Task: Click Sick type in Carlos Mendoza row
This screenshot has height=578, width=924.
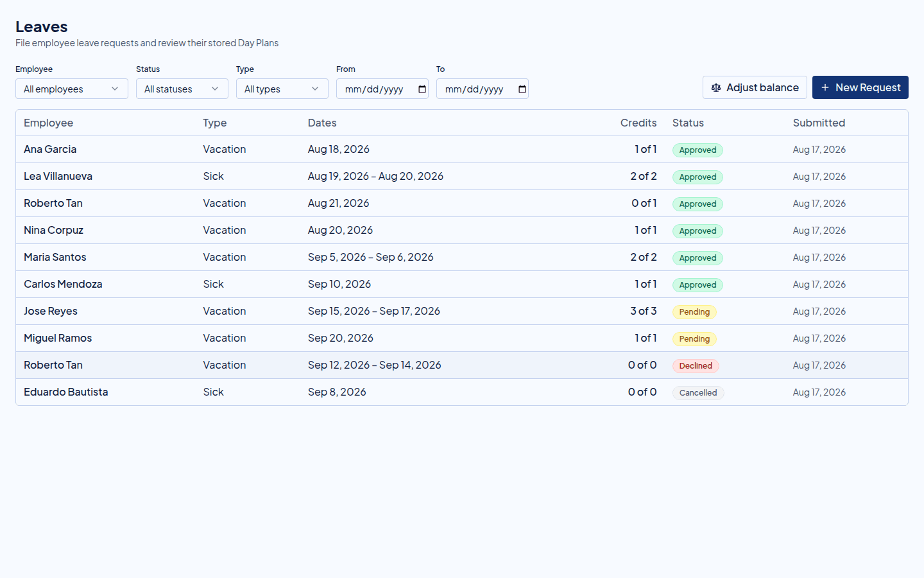Action: pos(214,284)
